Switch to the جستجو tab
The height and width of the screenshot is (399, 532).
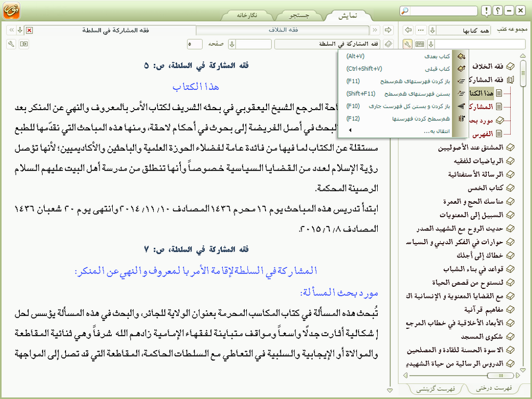tap(299, 15)
